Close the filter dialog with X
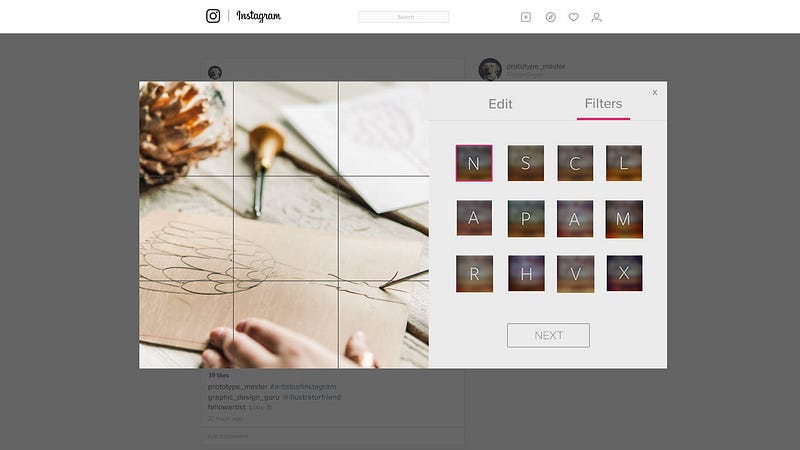 pyautogui.click(x=655, y=92)
